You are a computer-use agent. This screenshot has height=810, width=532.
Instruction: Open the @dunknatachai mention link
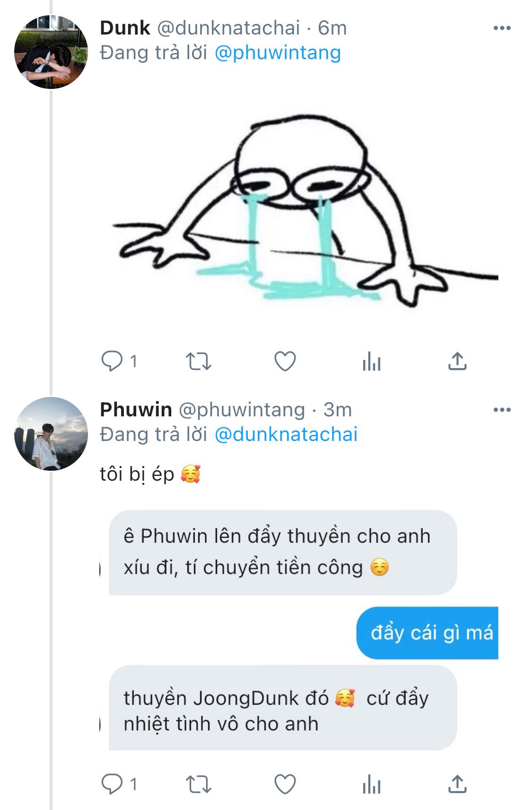click(286, 434)
